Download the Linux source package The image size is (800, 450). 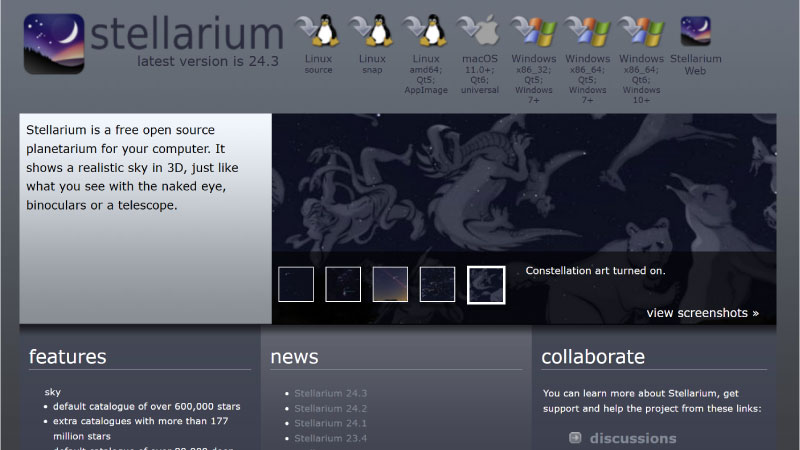coord(318,32)
